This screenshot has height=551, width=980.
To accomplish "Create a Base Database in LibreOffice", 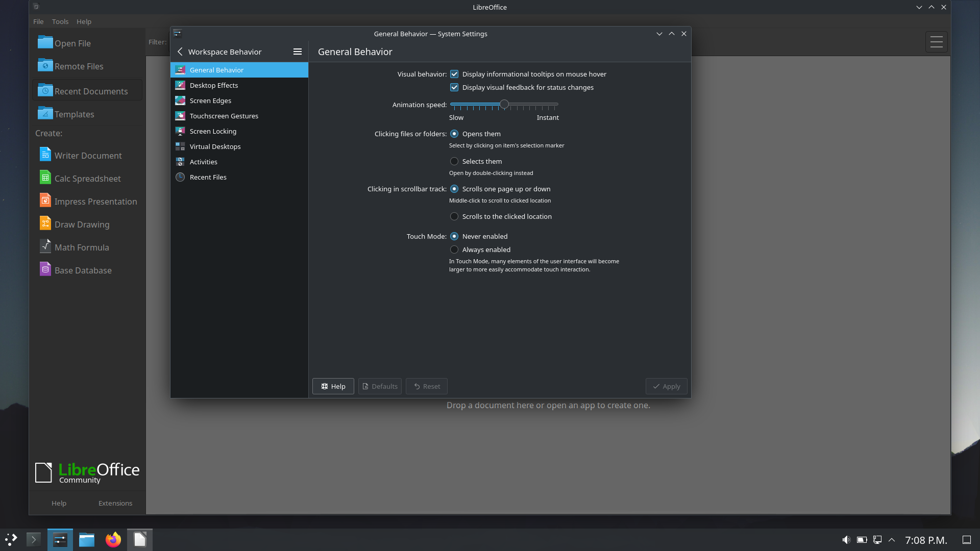I will pos(87,270).
